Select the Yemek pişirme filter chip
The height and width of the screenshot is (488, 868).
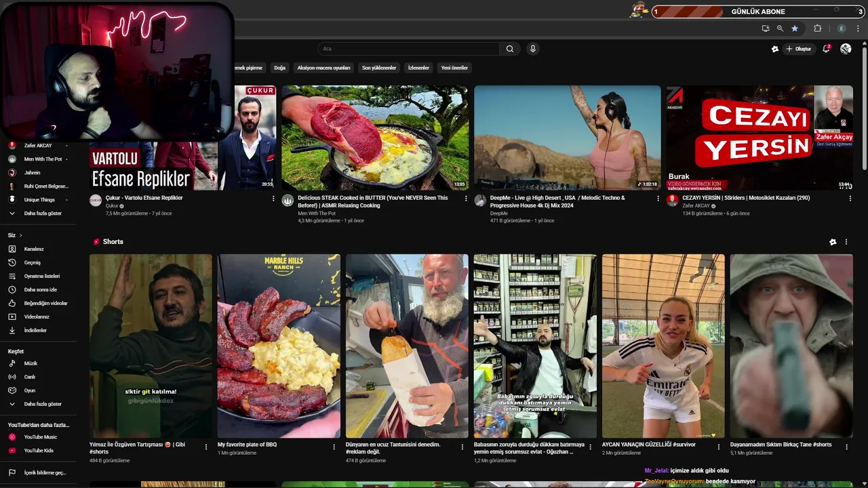pos(249,68)
